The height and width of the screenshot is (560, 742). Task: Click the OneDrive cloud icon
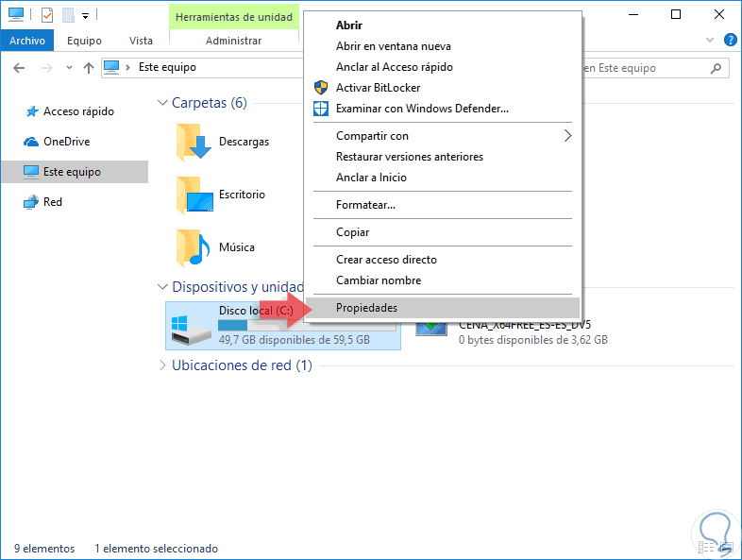tap(31, 142)
